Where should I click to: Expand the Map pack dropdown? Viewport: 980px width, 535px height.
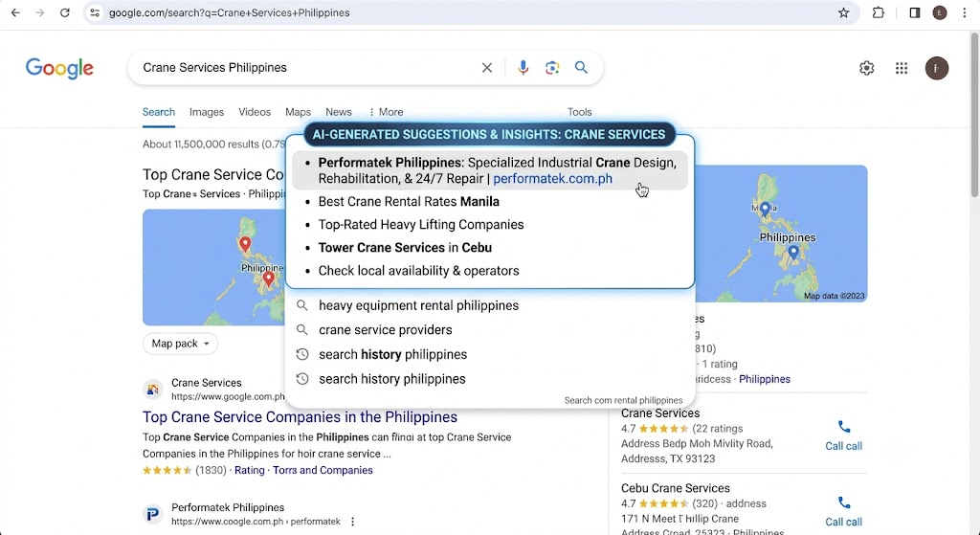pos(180,344)
